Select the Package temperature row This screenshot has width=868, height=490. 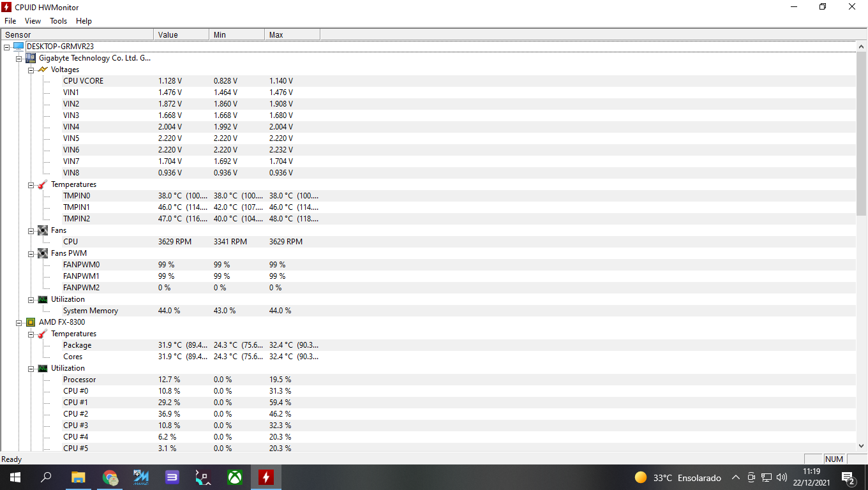[x=428, y=345]
